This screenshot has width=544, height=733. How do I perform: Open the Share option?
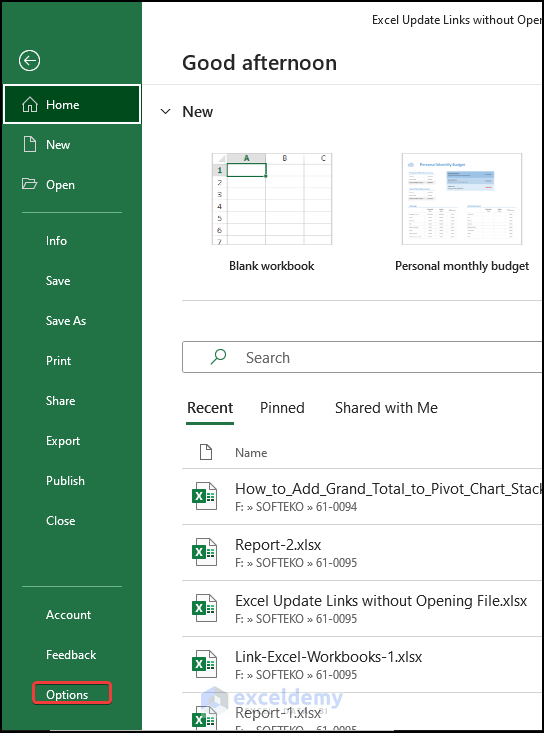coord(60,401)
